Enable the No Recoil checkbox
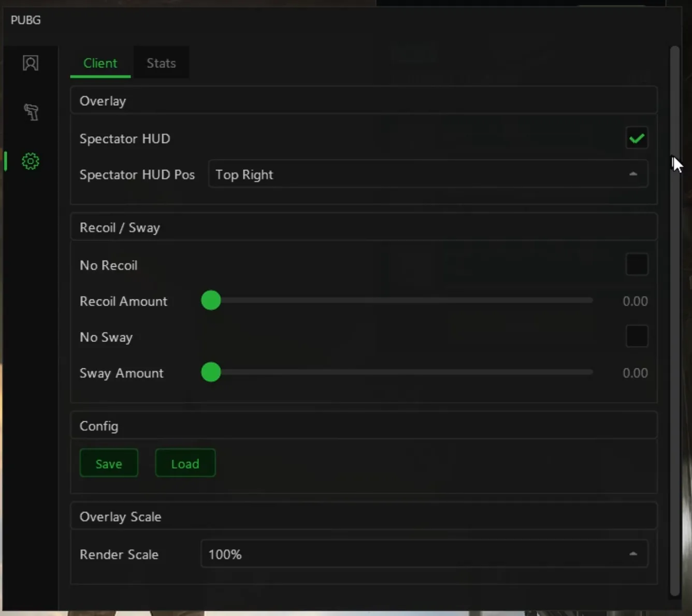The image size is (692, 616). click(637, 264)
